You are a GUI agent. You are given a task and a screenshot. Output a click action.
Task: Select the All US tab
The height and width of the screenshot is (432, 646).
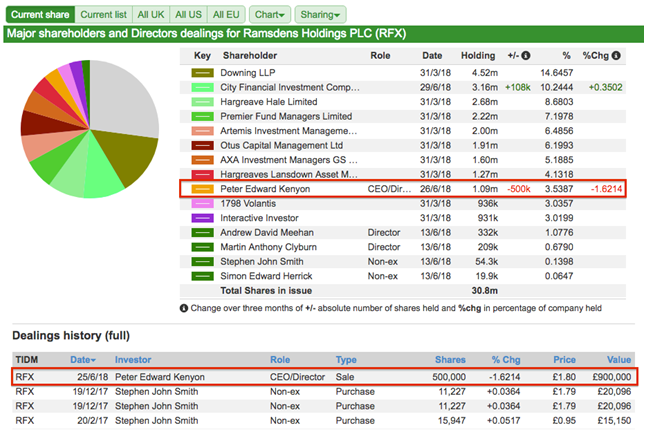point(188,15)
